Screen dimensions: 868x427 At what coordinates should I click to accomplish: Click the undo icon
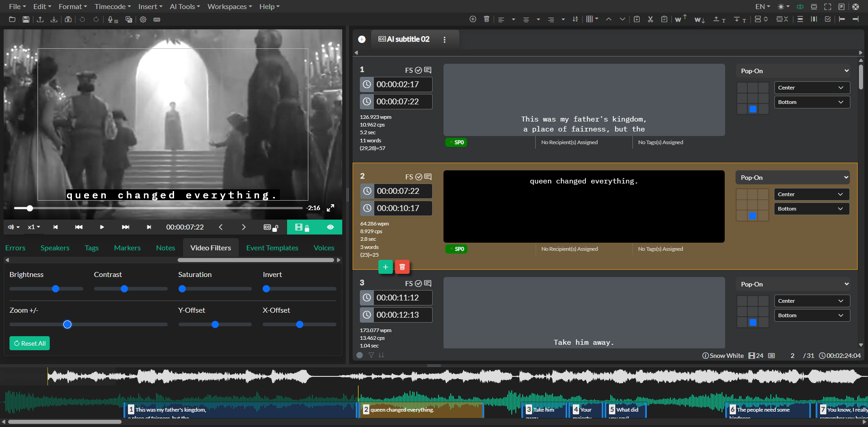(x=82, y=19)
